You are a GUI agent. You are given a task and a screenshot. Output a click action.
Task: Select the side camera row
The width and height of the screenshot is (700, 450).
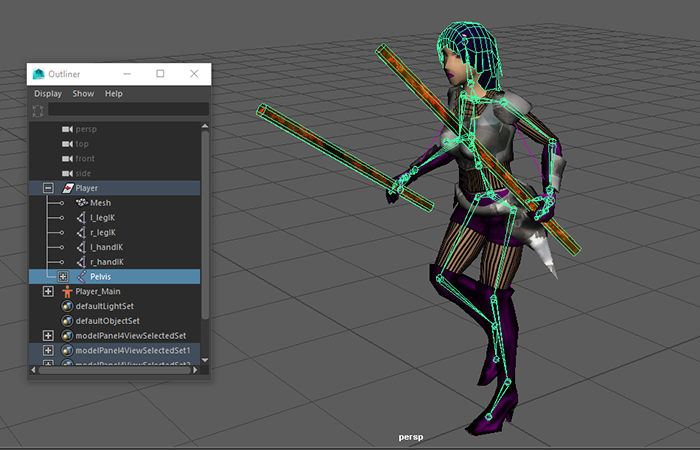[x=114, y=173]
